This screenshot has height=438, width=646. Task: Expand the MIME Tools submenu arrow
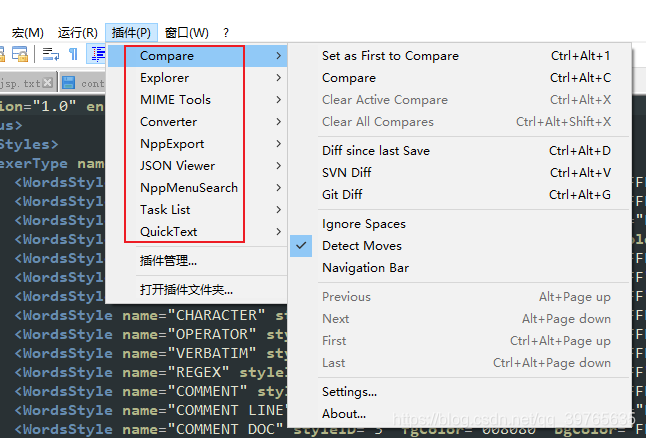(279, 100)
